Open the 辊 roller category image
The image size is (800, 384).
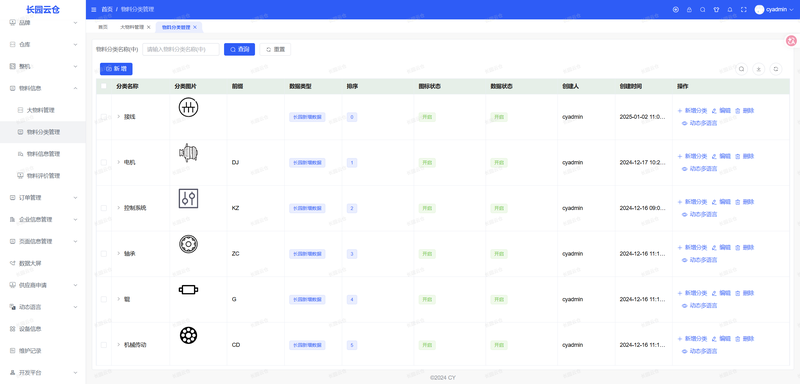pos(188,290)
